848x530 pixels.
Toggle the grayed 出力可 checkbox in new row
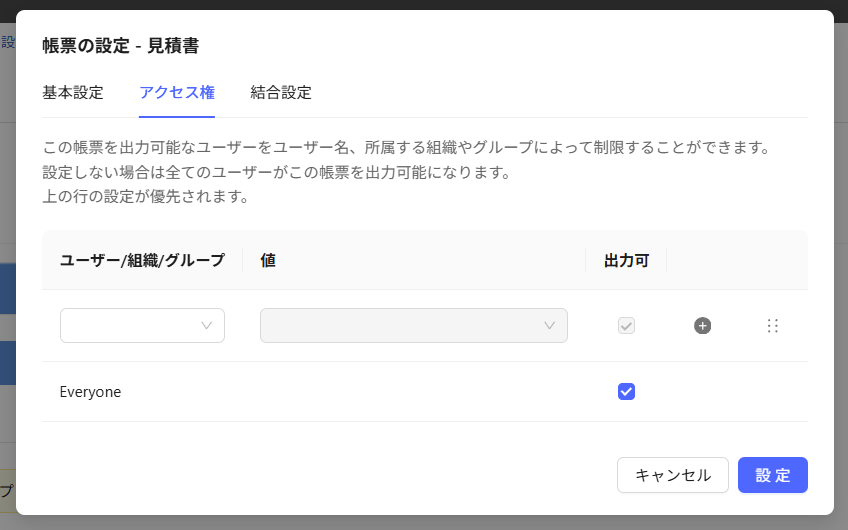click(626, 326)
